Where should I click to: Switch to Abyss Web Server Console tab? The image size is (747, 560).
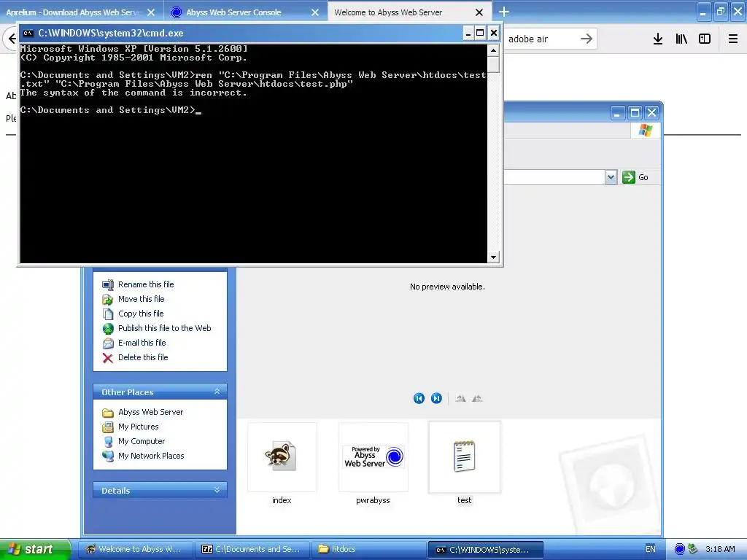233,12
